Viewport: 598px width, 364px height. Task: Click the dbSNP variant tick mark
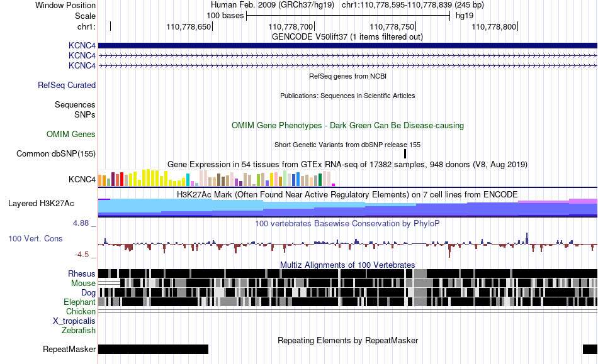click(x=405, y=153)
